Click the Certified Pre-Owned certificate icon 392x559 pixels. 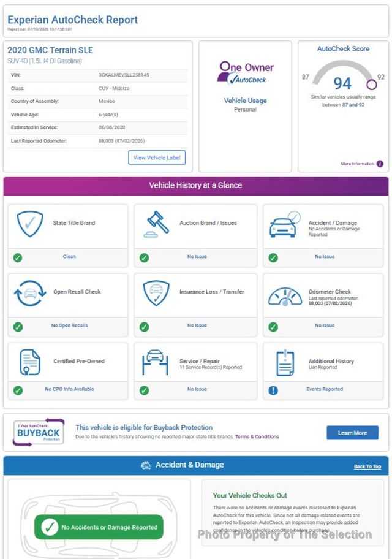coord(30,362)
